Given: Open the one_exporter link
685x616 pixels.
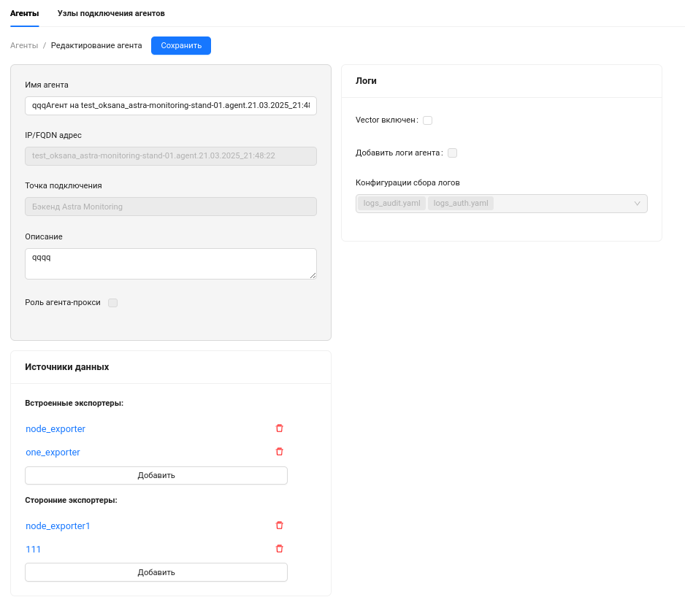Looking at the screenshot, I should tap(53, 453).
